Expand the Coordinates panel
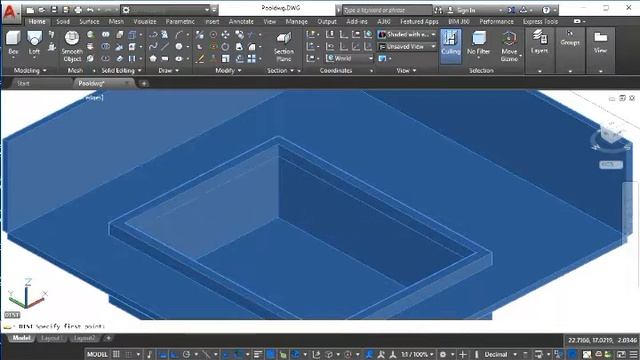The width and height of the screenshot is (640, 360). [339, 71]
